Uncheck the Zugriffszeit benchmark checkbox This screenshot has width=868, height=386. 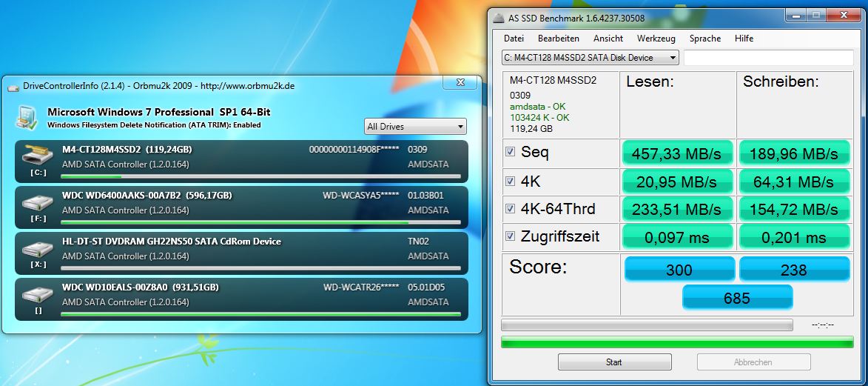[510, 236]
